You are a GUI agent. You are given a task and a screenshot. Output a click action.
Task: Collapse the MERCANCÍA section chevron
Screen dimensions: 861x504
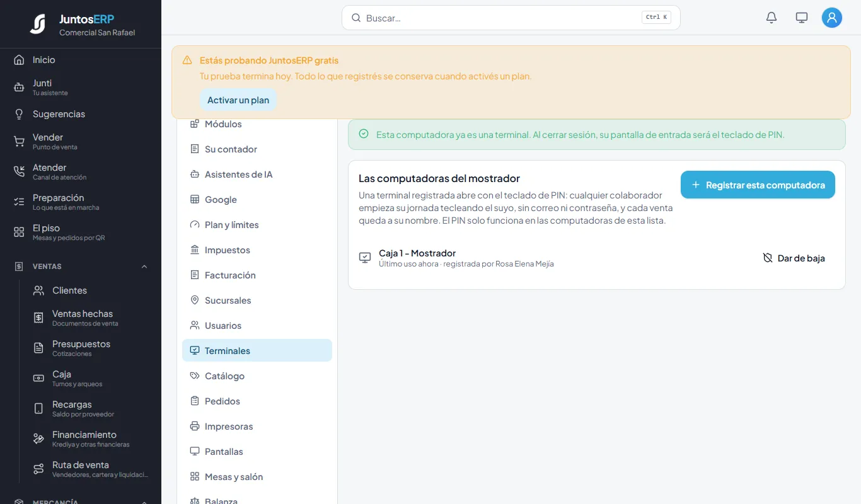(144, 502)
